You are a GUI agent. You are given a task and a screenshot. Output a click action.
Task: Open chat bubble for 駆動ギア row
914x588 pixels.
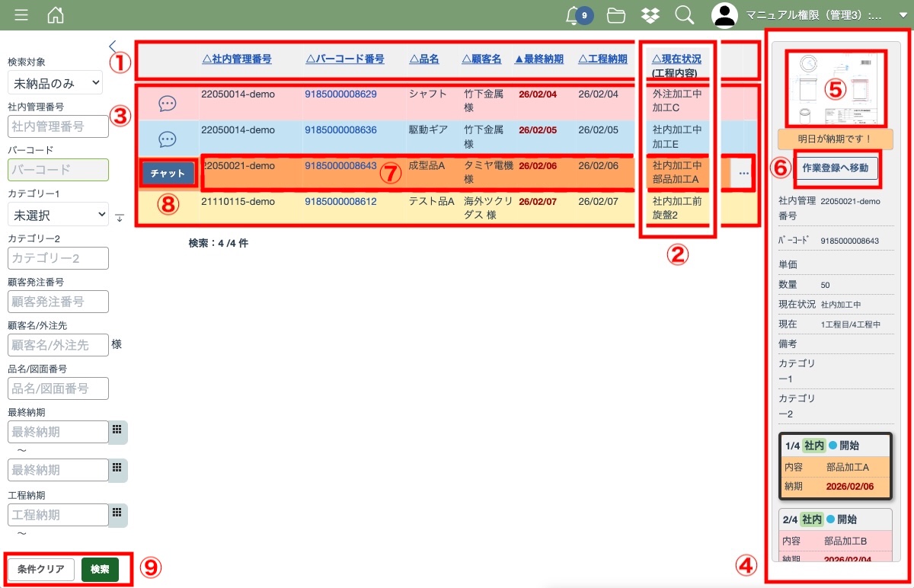[x=168, y=139]
